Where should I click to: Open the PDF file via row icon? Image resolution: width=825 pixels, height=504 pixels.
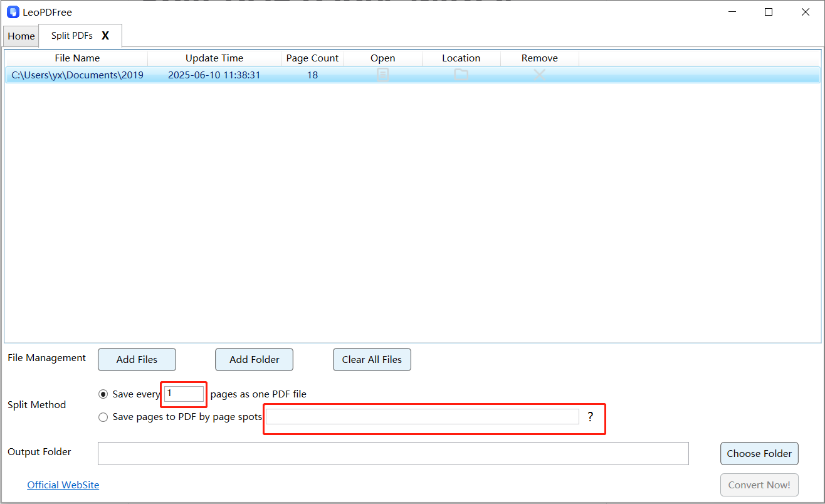click(382, 75)
